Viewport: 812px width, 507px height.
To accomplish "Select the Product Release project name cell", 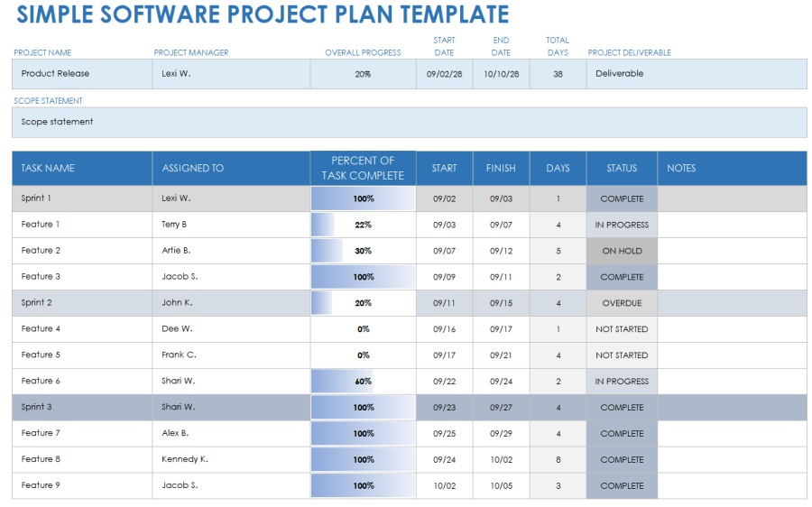I will (81, 74).
